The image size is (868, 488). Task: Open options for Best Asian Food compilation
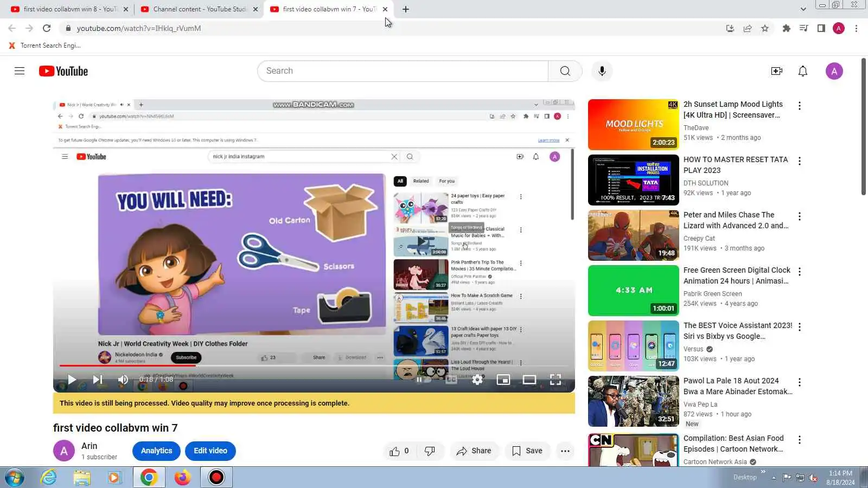pos(800,440)
